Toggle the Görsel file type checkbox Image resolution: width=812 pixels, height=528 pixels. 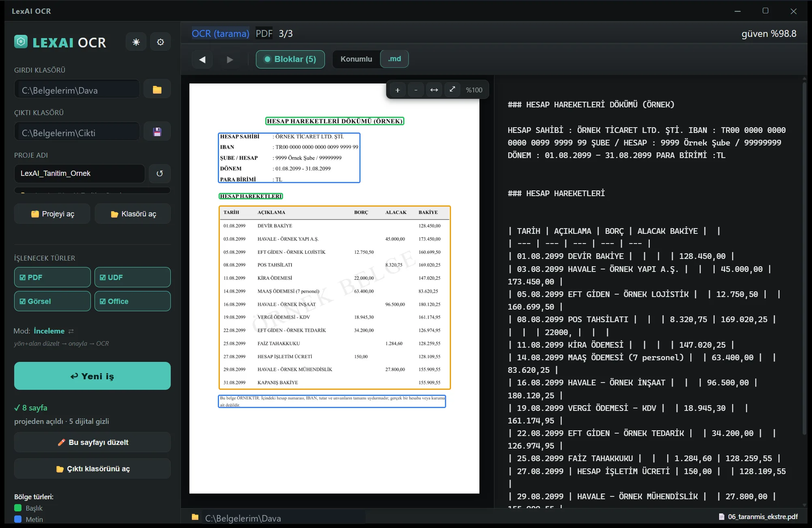[x=52, y=301]
